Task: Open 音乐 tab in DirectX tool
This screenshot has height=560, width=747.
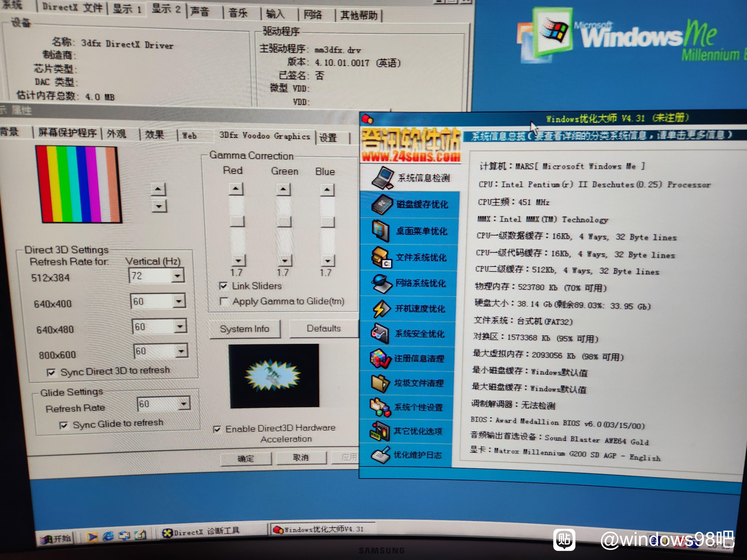Action: click(238, 13)
